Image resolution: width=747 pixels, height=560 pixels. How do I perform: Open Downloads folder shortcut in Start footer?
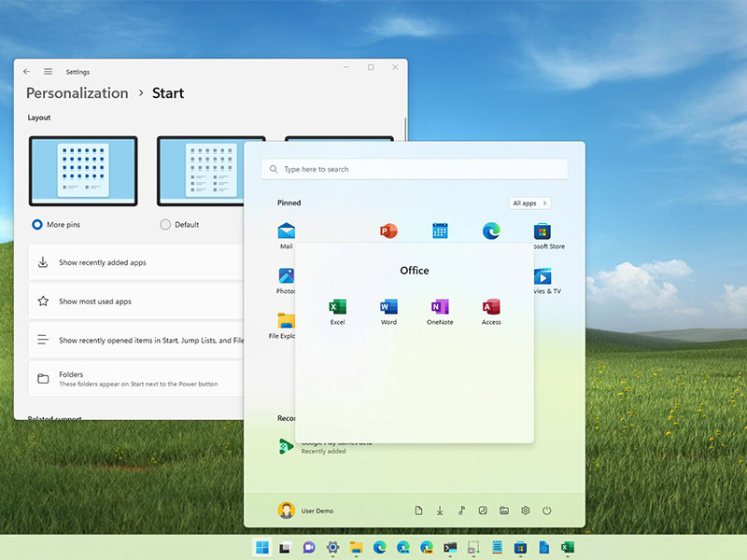coord(440,511)
